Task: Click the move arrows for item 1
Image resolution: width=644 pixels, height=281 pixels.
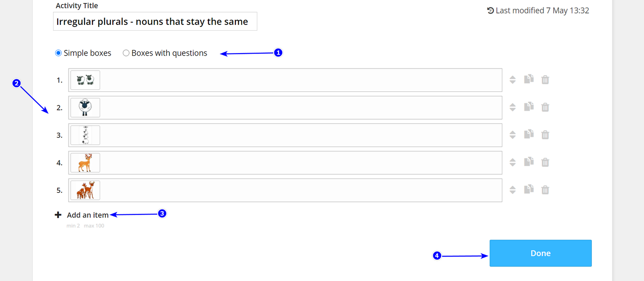Action: pyautogui.click(x=513, y=80)
